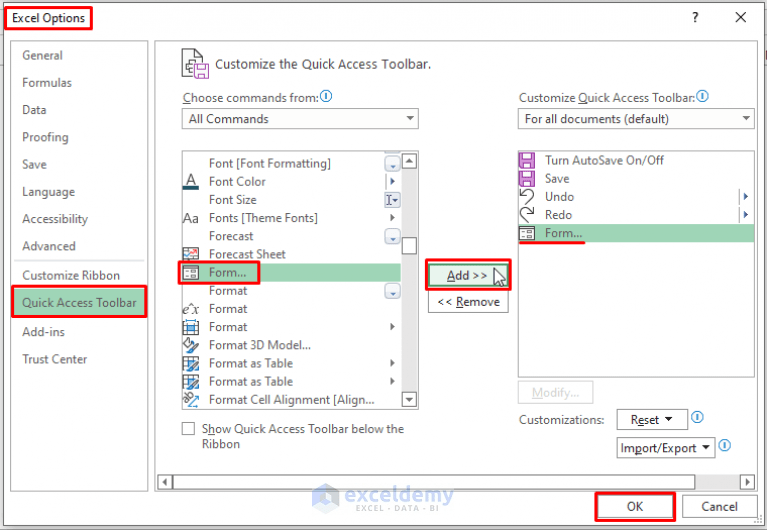Click info icon beside Customize Quick Access Toolbar

tap(702, 96)
